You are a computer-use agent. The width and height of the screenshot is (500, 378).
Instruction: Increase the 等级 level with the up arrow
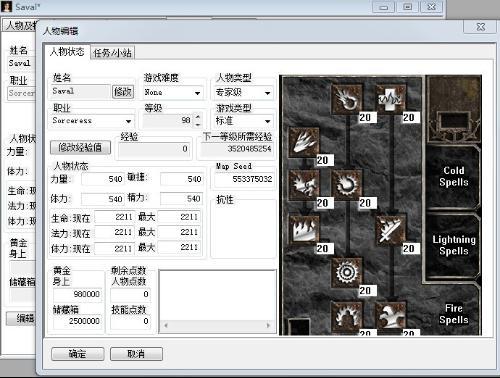pyautogui.click(x=198, y=117)
